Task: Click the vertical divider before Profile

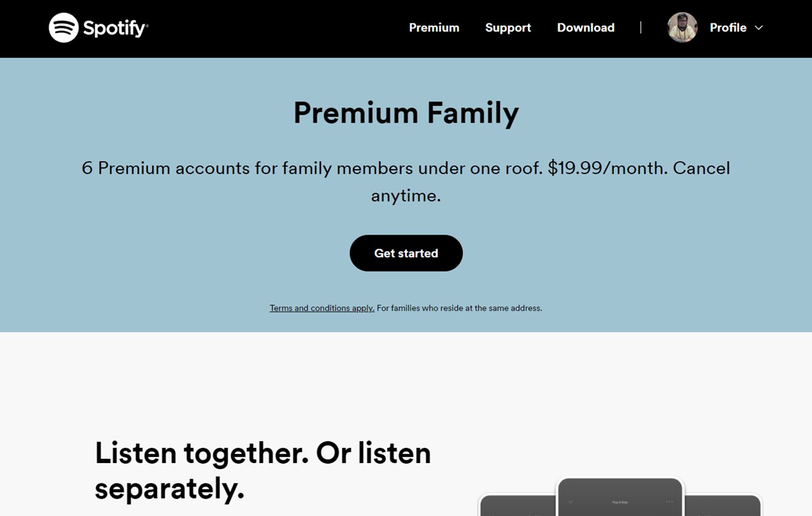Action: [641, 28]
